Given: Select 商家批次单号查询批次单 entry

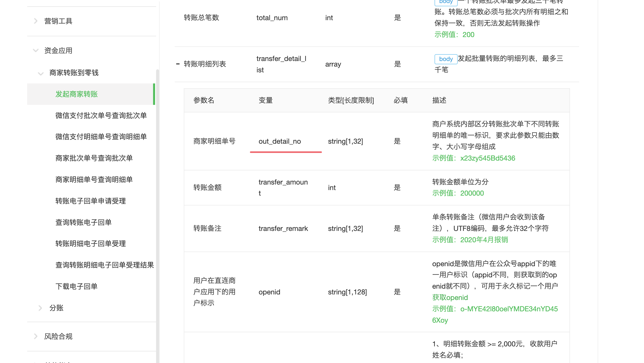Looking at the screenshot, I should (94, 158).
